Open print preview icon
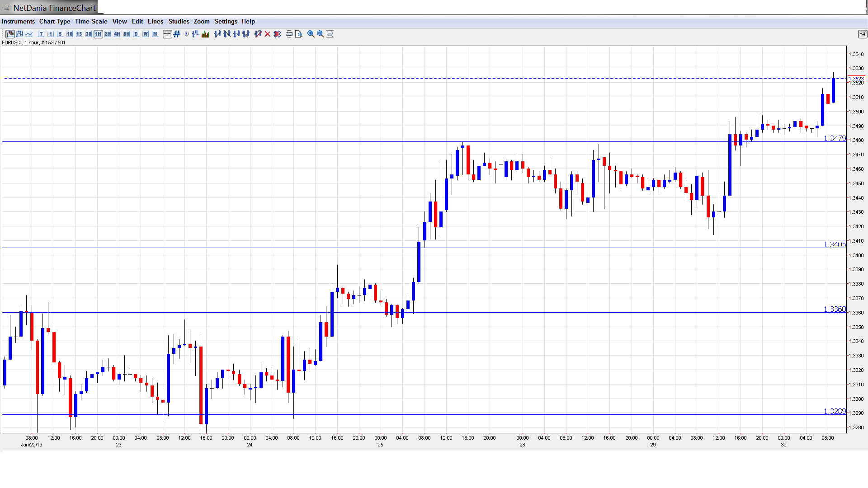Screen dimensions: 868x488 click(299, 34)
